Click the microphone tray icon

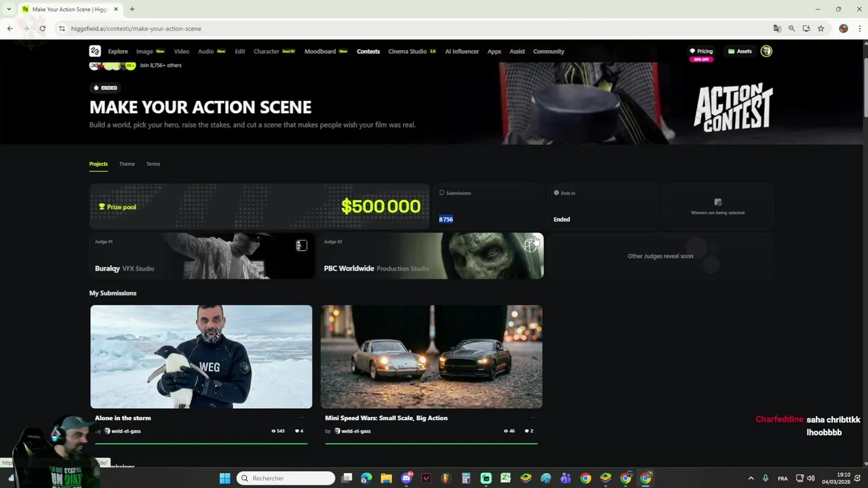(x=766, y=479)
